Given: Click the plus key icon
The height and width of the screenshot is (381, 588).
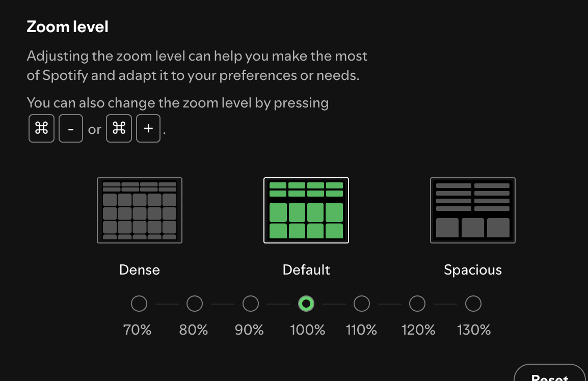Looking at the screenshot, I should pyautogui.click(x=148, y=129).
